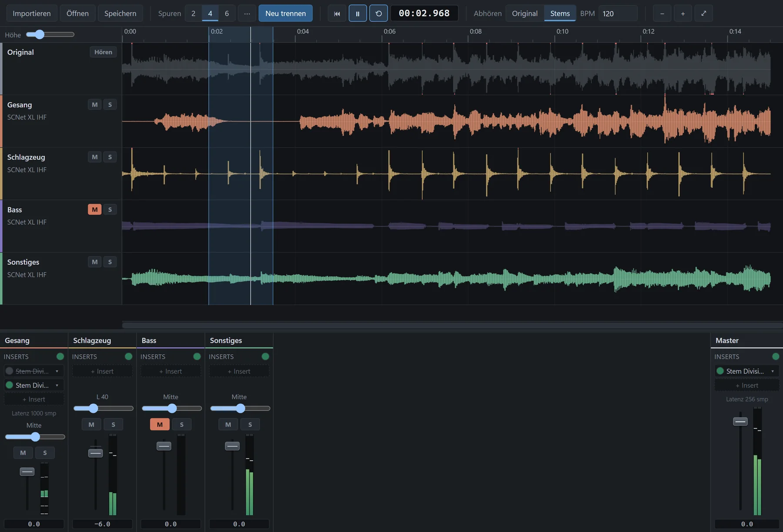This screenshot has height=532, width=783.
Task: Unmute the Bass track in timeline
Action: point(95,209)
